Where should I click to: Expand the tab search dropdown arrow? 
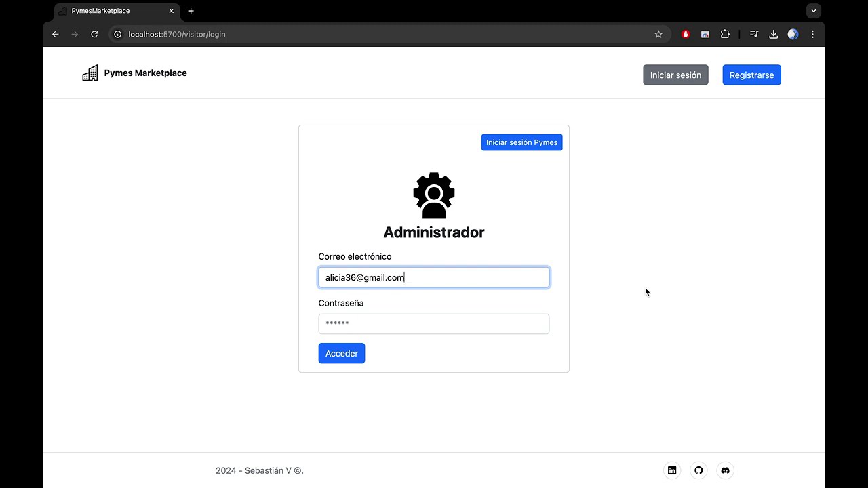[x=814, y=11]
